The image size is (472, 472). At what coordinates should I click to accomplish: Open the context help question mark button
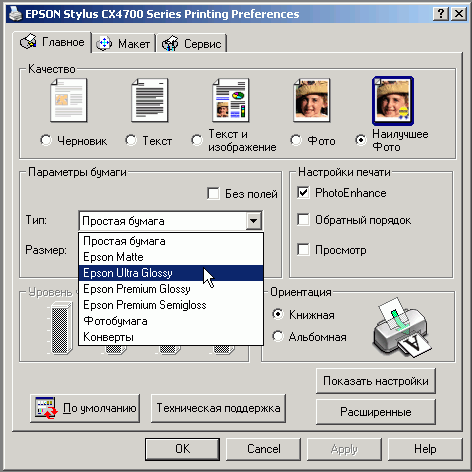(x=441, y=14)
